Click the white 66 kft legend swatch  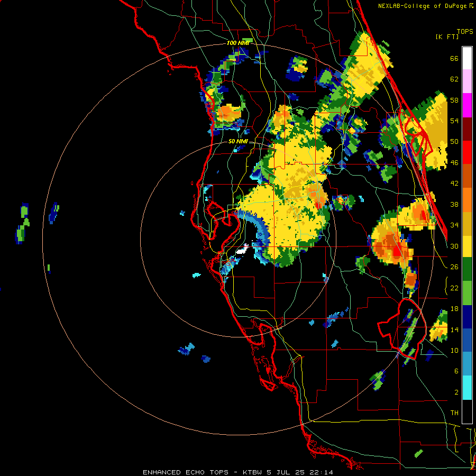pyautogui.click(x=467, y=58)
